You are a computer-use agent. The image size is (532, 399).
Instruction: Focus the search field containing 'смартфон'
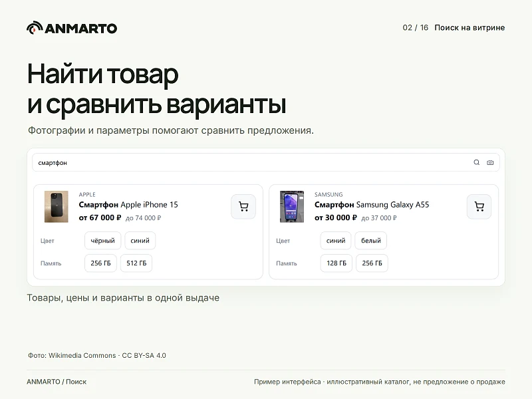pos(265,162)
